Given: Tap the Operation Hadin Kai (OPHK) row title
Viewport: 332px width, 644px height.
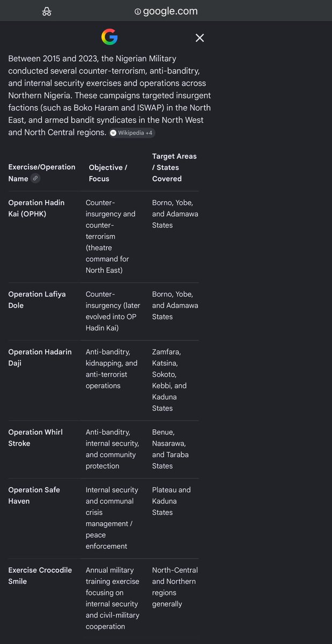Looking at the screenshot, I should [x=36, y=208].
